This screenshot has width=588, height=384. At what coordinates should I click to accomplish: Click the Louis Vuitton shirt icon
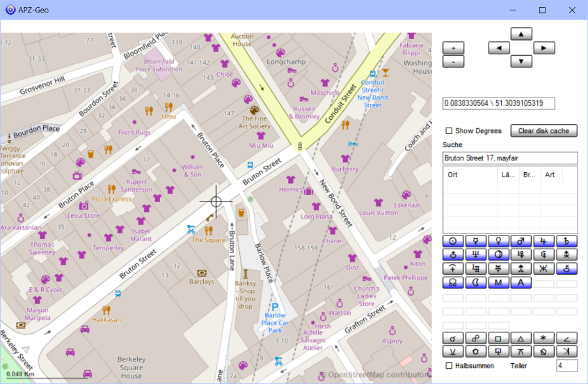click(x=378, y=203)
